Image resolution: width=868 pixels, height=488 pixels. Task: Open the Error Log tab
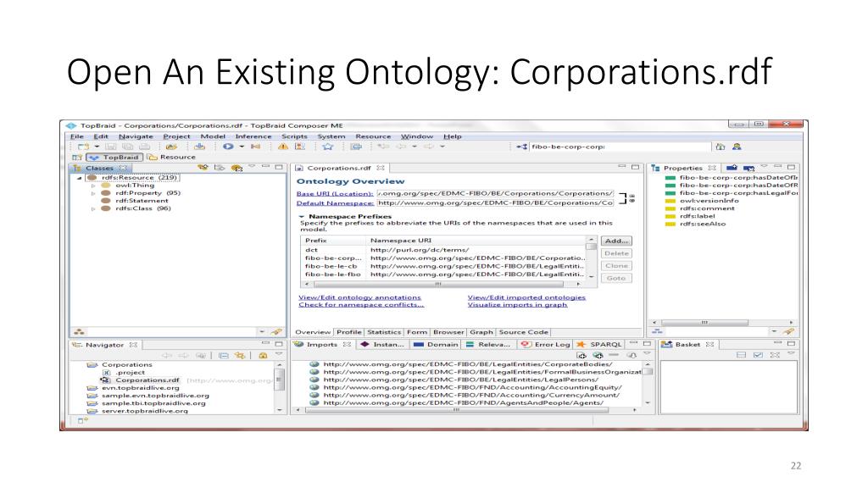545,344
